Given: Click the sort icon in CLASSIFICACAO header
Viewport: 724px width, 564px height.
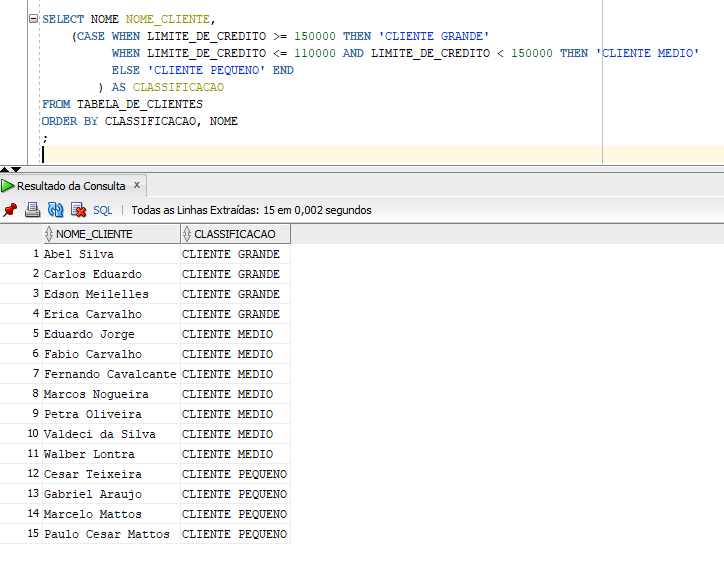Looking at the screenshot, I should coord(187,234).
